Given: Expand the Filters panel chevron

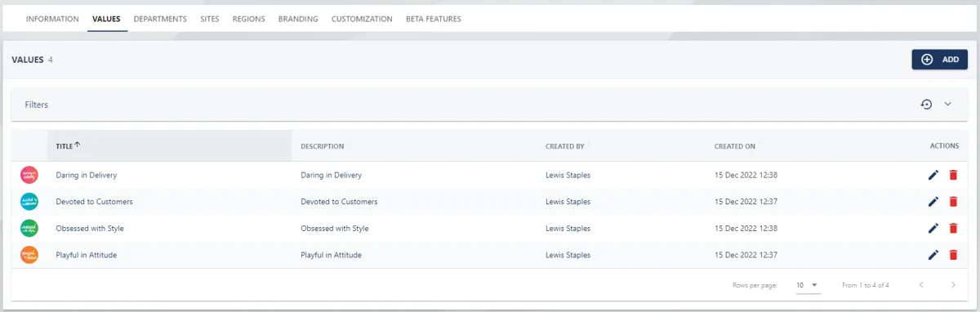Looking at the screenshot, I should pyautogui.click(x=948, y=105).
